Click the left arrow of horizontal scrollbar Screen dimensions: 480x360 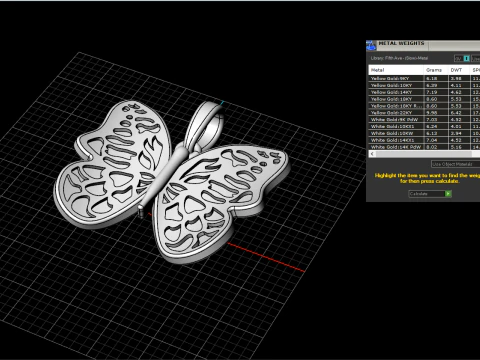[372, 154]
